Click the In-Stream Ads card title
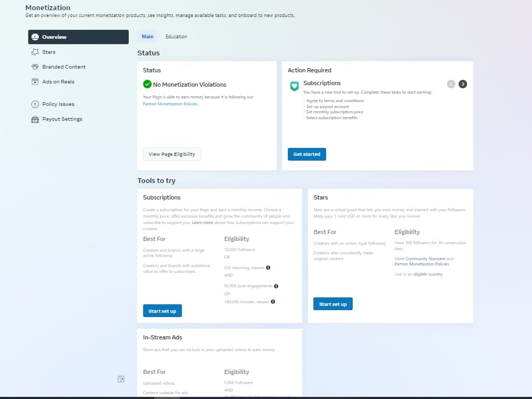The image size is (532, 399). point(162,337)
